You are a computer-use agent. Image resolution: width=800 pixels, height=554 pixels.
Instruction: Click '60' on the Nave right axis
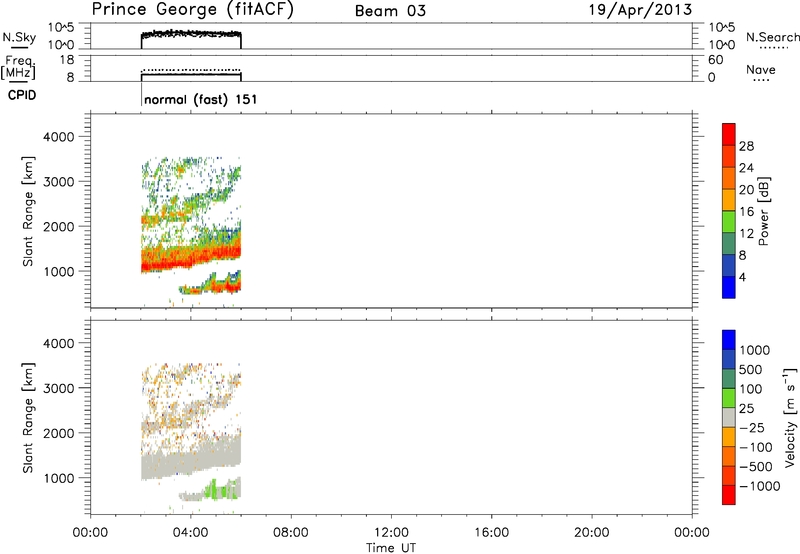tap(715, 60)
